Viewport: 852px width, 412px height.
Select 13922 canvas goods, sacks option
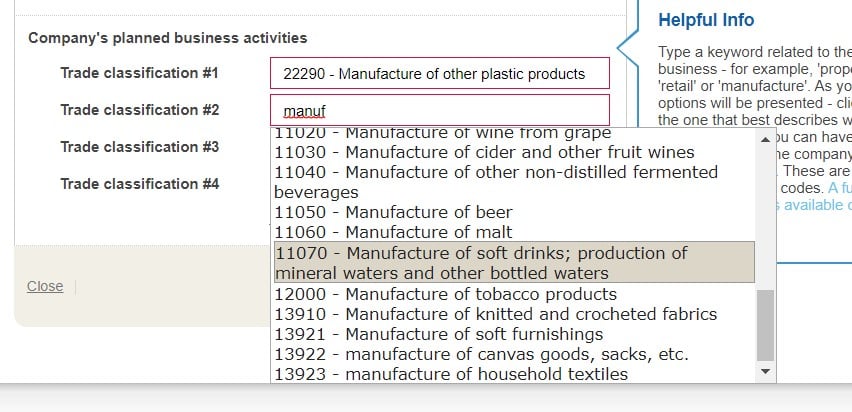point(481,354)
